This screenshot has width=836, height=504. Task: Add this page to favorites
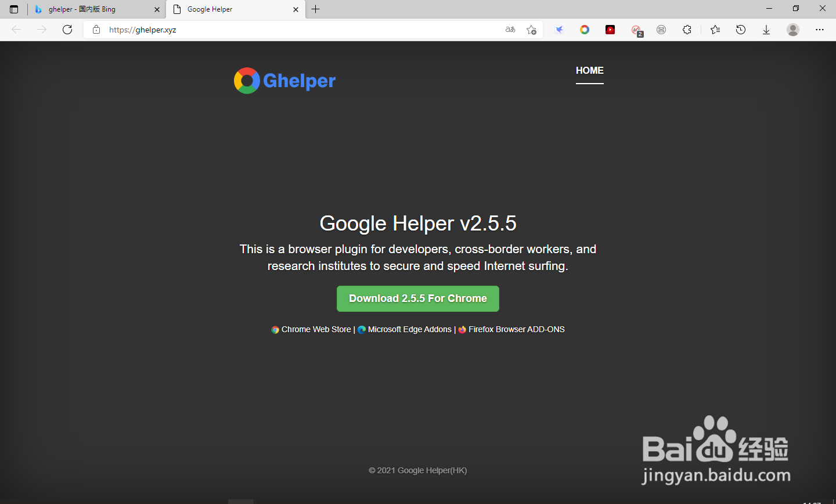point(531,30)
